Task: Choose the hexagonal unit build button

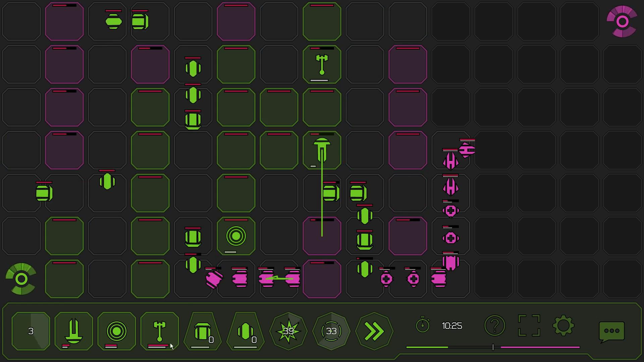Action: click(246, 331)
